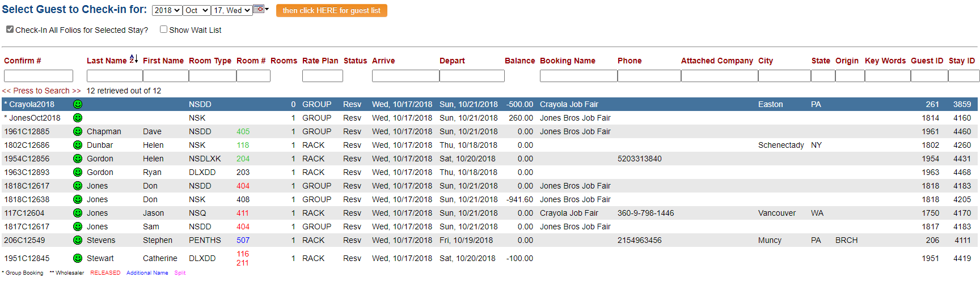Viewport: 980px width, 282px height.
Task: Open the year dropdown showing 2018
Action: point(167,11)
